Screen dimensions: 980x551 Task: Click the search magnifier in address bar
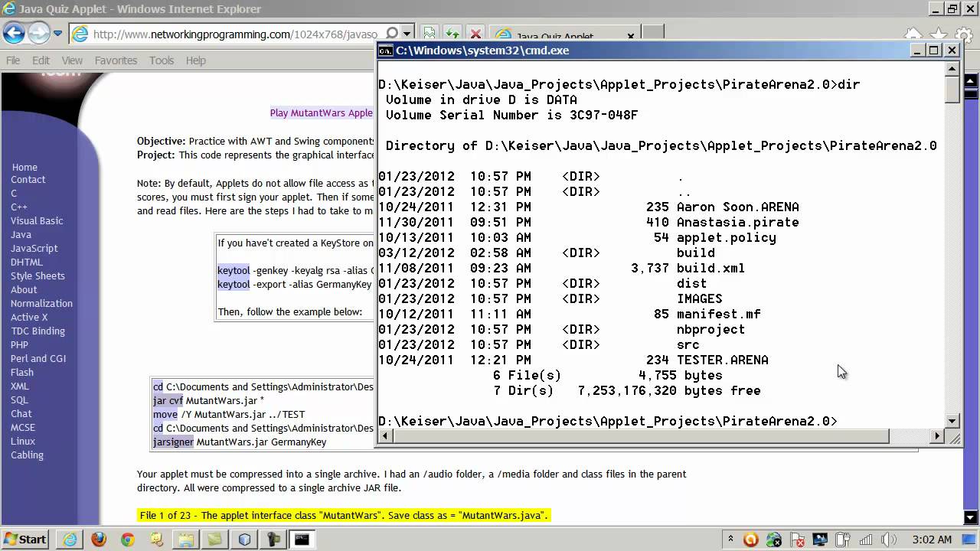click(392, 34)
